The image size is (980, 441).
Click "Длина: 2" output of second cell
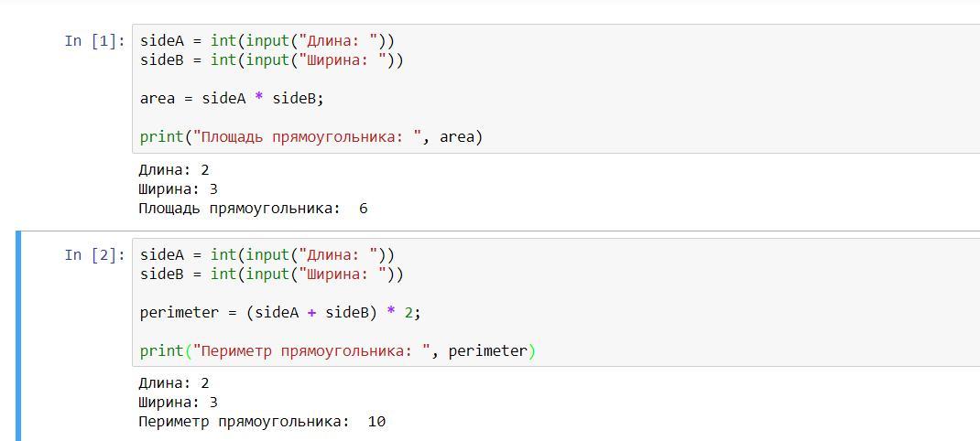174,383
